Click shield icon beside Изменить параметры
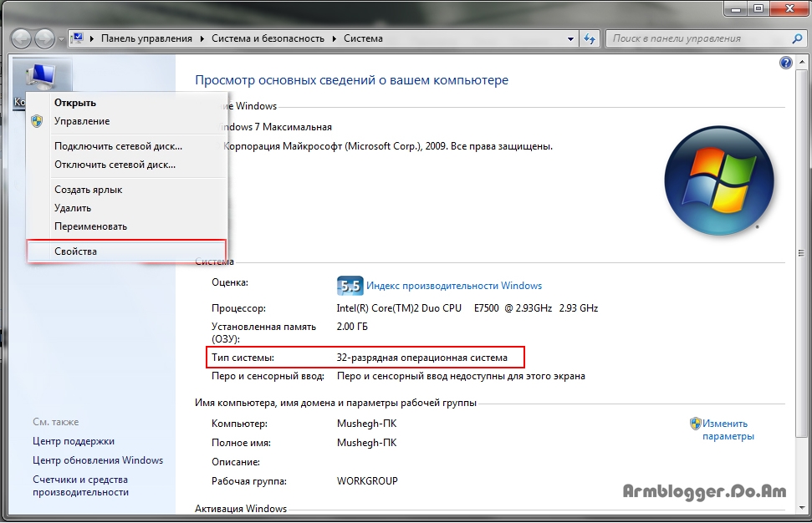This screenshot has height=523, width=812. (x=696, y=424)
